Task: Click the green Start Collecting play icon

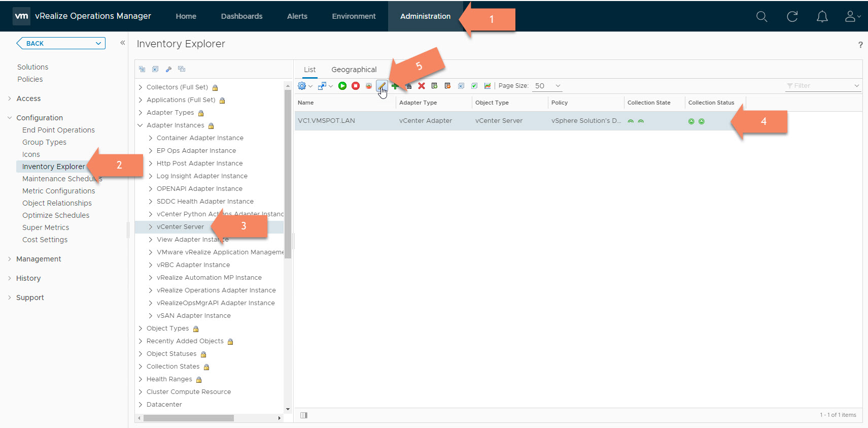Action: tap(342, 86)
